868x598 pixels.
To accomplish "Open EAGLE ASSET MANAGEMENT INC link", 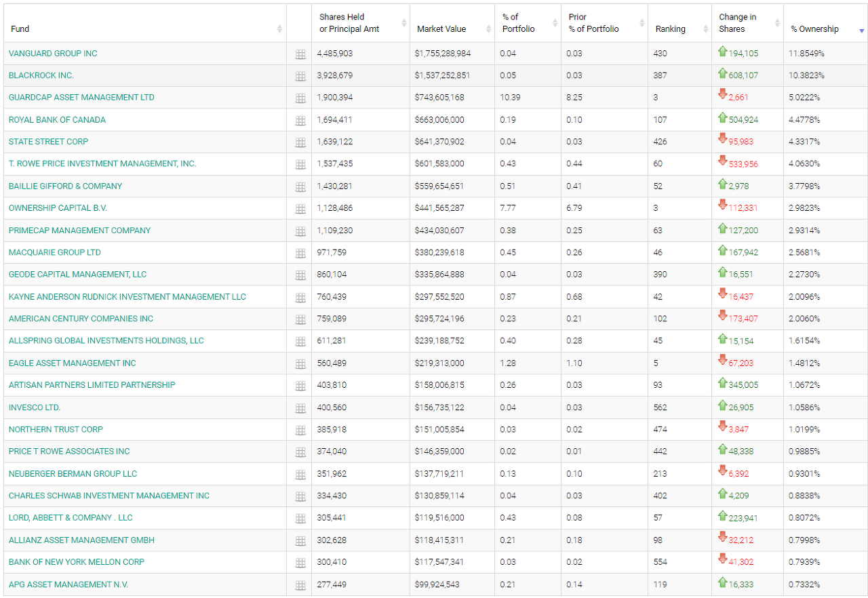I will pyautogui.click(x=73, y=363).
